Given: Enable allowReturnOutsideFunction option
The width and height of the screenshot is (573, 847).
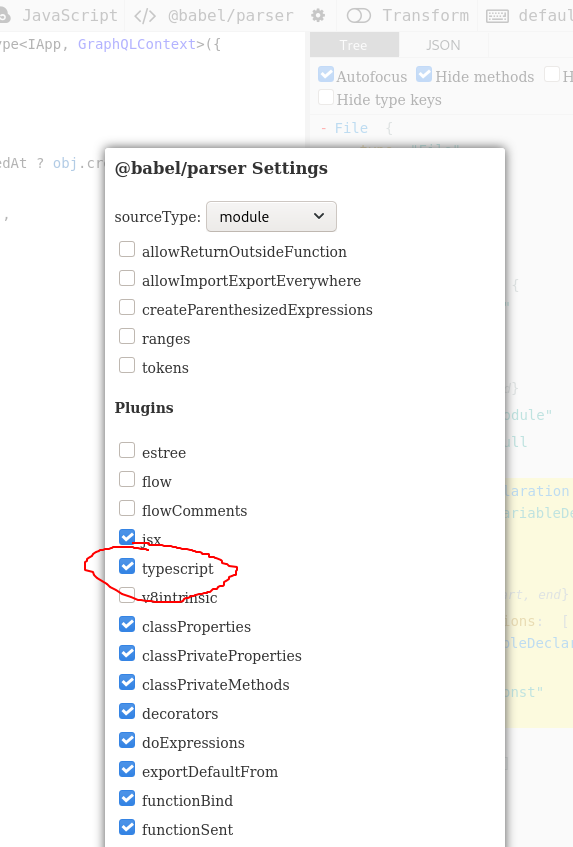Looking at the screenshot, I should click(127, 249).
